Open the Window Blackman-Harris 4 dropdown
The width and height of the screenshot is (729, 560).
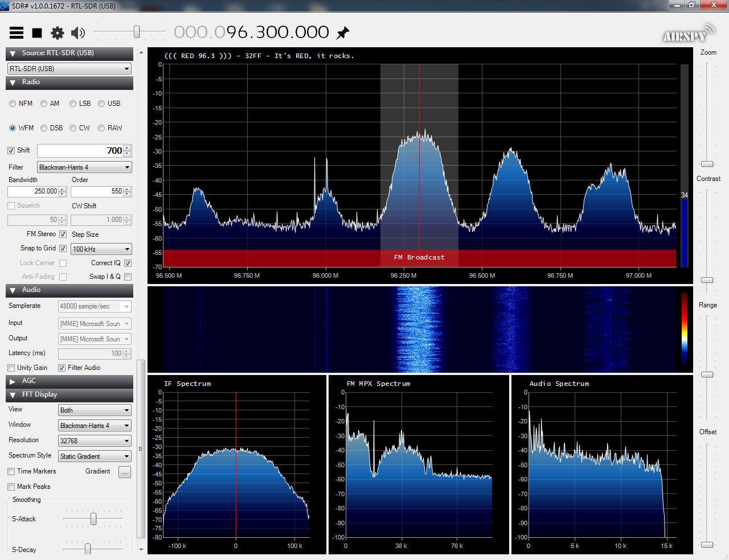coord(95,426)
